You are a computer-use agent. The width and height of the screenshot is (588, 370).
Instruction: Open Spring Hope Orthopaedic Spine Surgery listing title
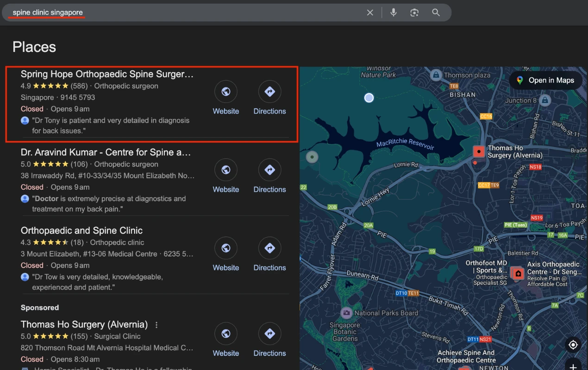(107, 74)
